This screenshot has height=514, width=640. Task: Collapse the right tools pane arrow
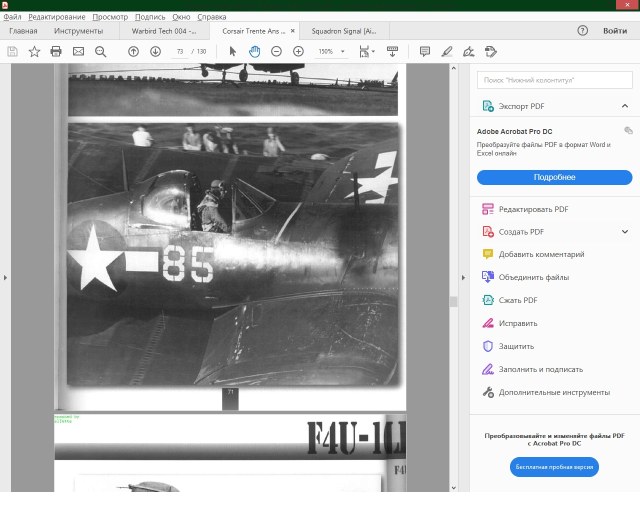[462, 277]
